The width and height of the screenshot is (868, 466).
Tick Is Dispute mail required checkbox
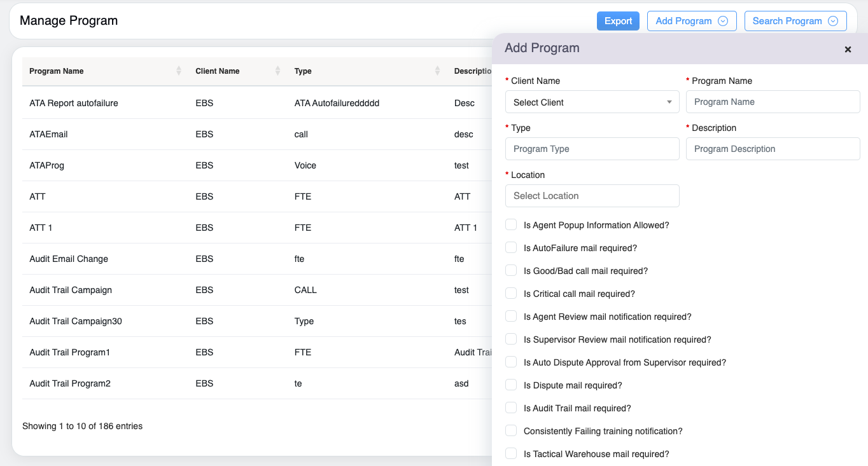coord(511,385)
